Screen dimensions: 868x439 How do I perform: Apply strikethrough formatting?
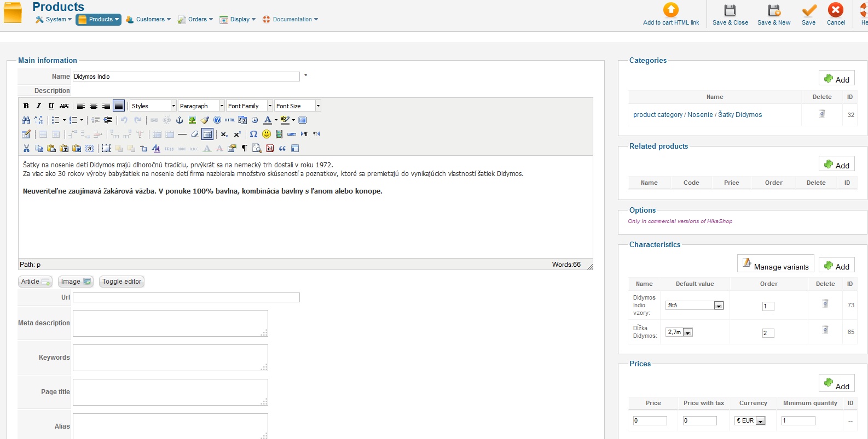64,106
